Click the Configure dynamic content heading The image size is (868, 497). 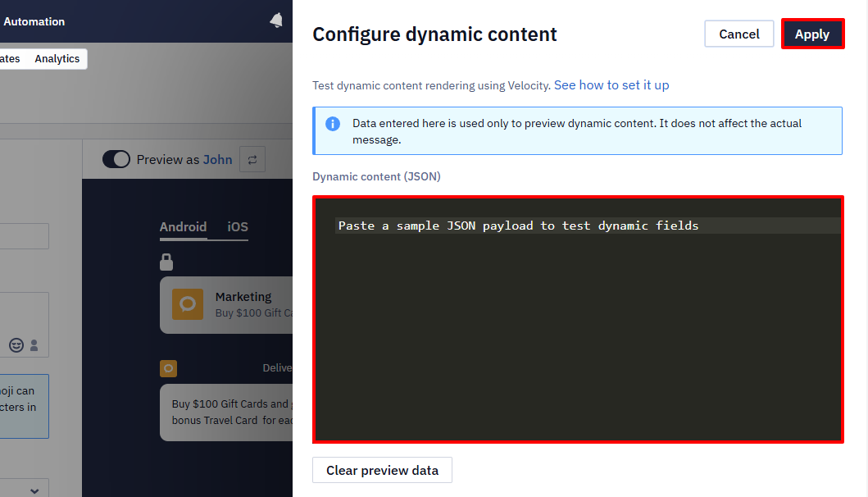point(434,34)
